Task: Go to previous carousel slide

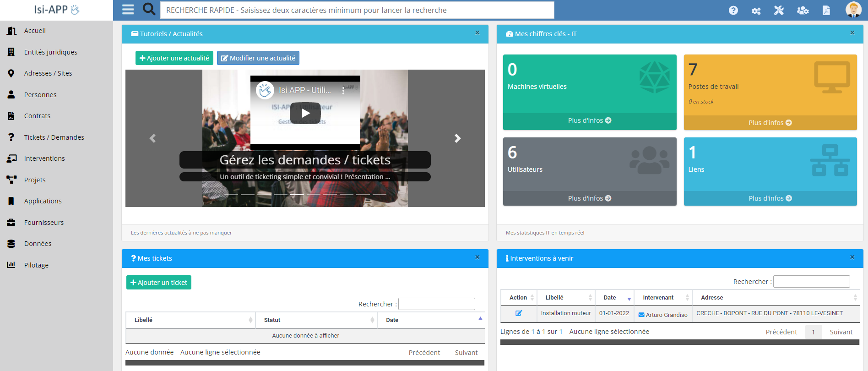Action: pyautogui.click(x=153, y=138)
